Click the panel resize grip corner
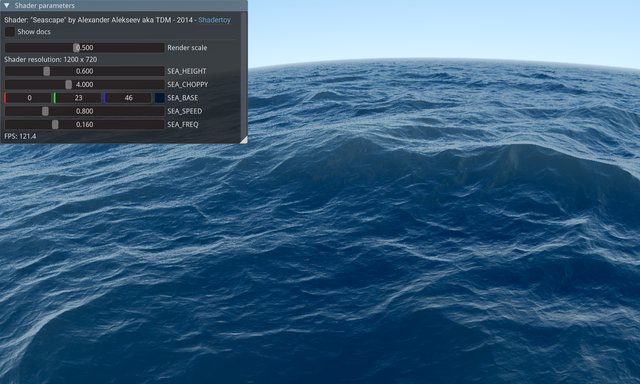Viewport: 640px width, 384px height. [243, 140]
